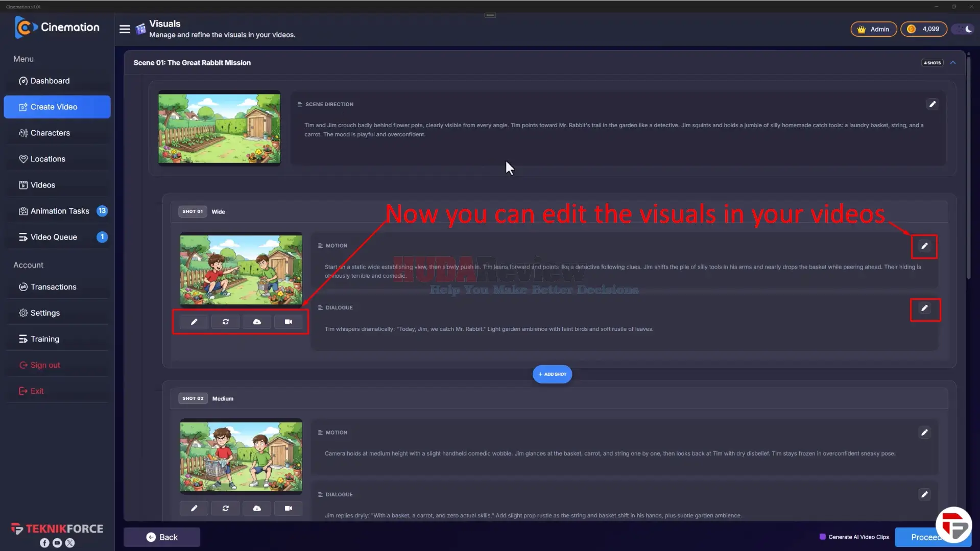This screenshot has height=551, width=980.
Task: Click the top drag handle bar
Action: (x=490, y=15)
